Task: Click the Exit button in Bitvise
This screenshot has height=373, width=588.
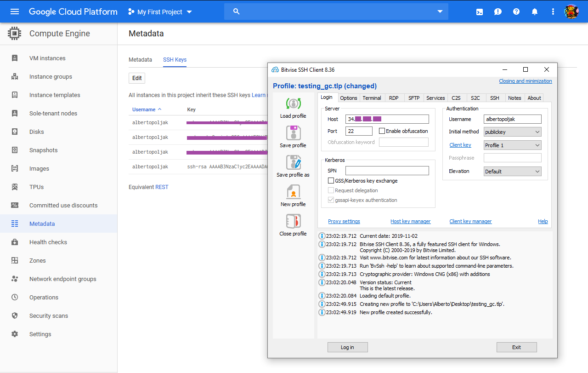Action: (517, 347)
